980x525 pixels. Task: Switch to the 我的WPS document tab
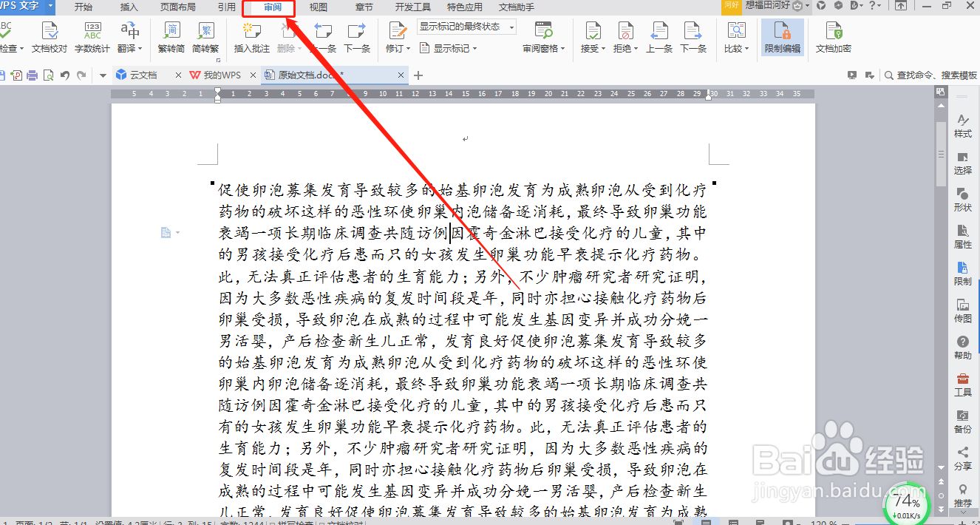point(221,75)
